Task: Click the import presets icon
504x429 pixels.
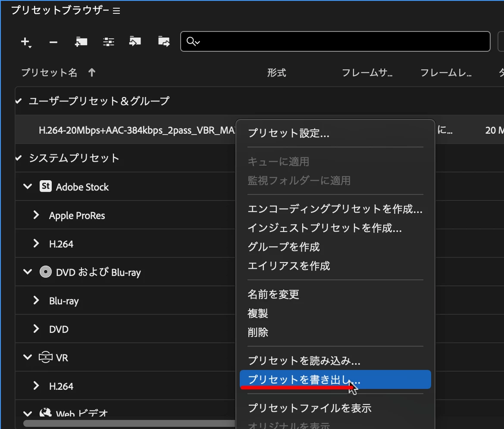Action: click(x=135, y=41)
